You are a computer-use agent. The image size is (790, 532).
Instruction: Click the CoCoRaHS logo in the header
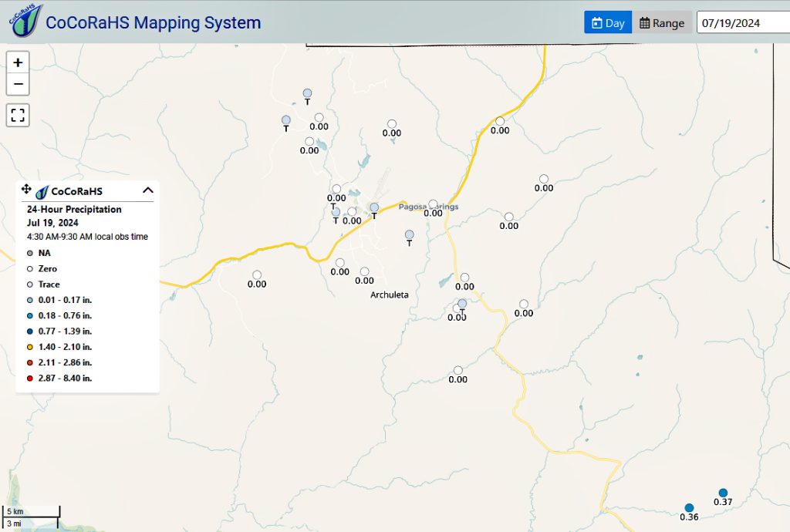[x=25, y=21]
